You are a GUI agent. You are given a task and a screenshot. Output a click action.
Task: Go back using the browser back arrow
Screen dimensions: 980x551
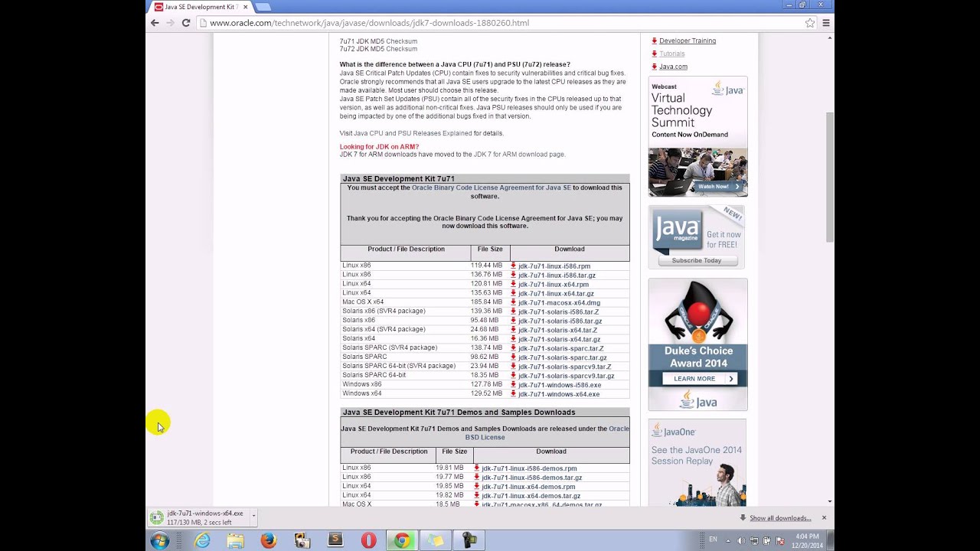click(x=155, y=23)
